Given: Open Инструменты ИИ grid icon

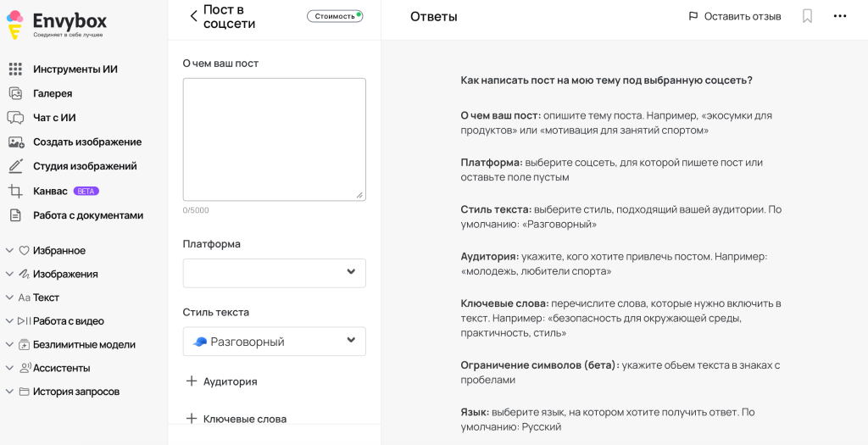Looking at the screenshot, I should point(15,70).
